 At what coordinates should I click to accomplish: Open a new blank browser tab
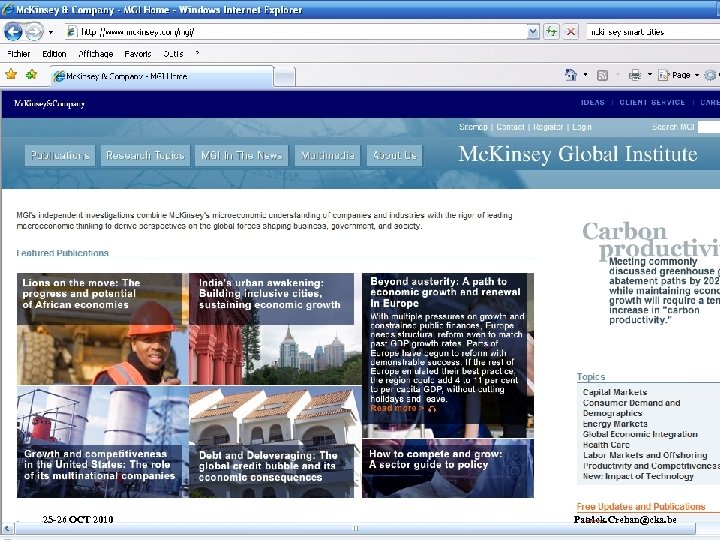pyautogui.click(x=284, y=77)
